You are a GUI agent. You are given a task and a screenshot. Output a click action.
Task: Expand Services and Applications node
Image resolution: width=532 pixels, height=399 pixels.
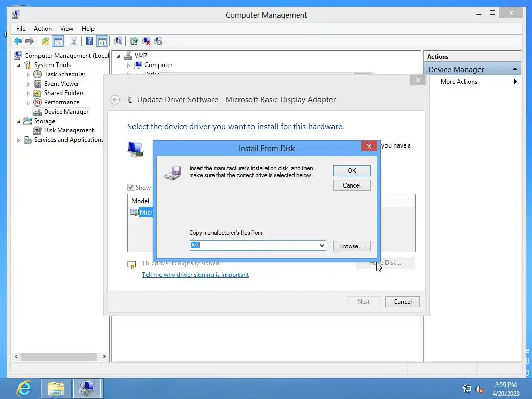coord(18,140)
